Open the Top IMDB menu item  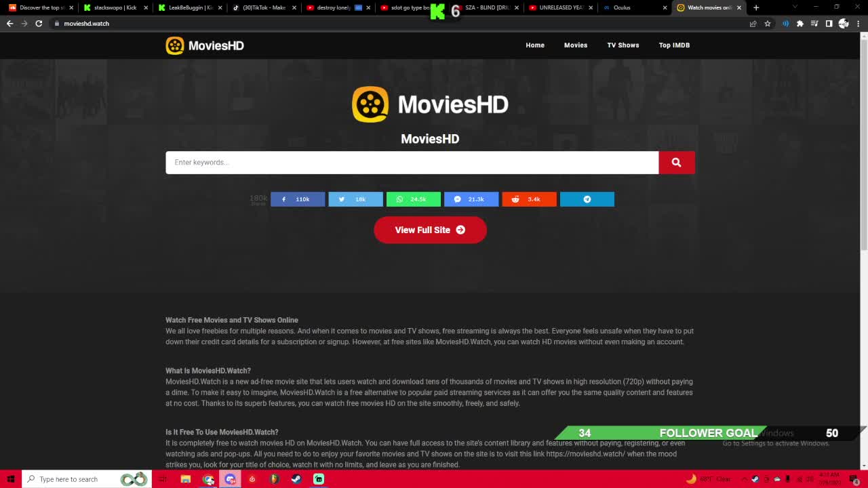[674, 45]
